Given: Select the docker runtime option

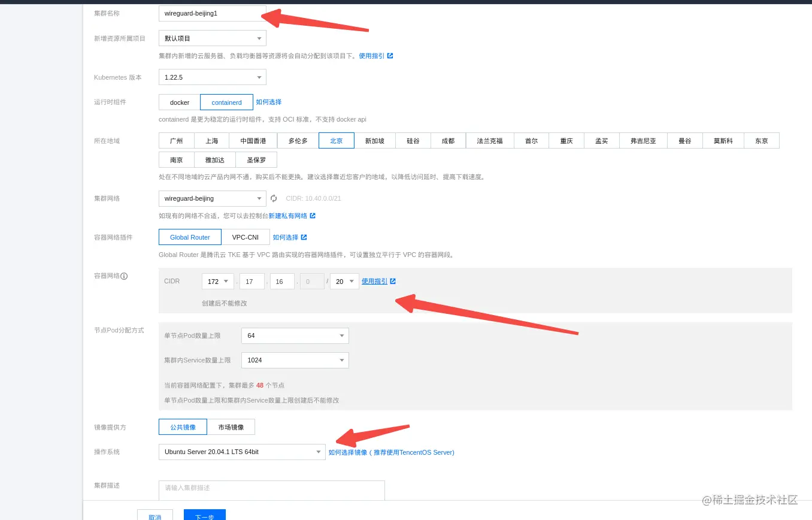Looking at the screenshot, I should (x=180, y=102).
